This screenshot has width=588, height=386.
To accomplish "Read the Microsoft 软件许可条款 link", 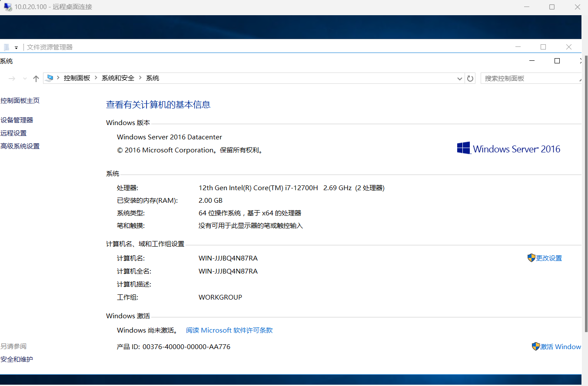I will [229, 330].
